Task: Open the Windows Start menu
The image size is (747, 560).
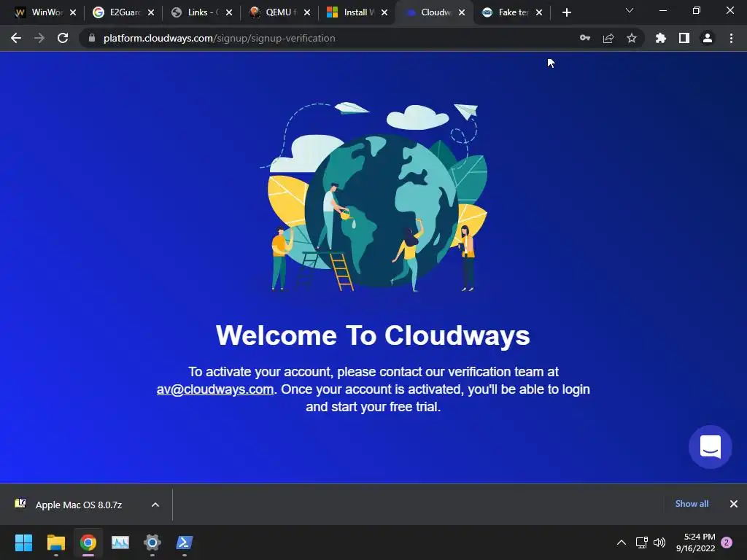Action: [23, 542]
